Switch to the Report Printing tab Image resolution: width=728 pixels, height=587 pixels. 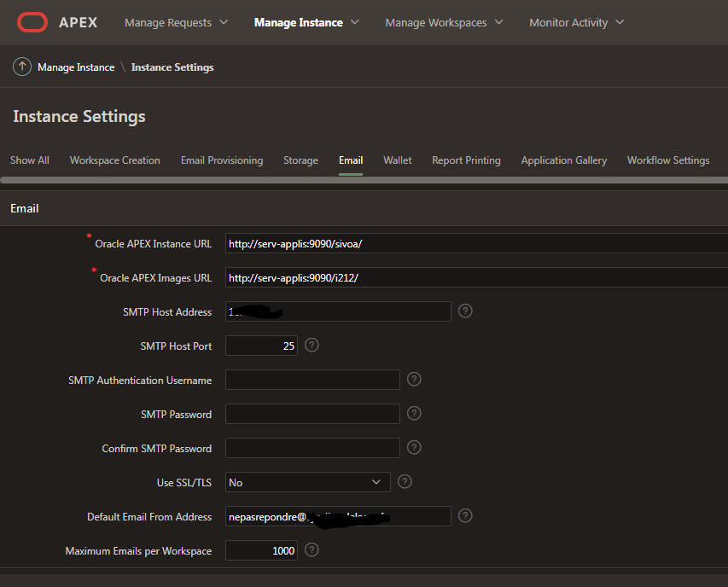466,160
